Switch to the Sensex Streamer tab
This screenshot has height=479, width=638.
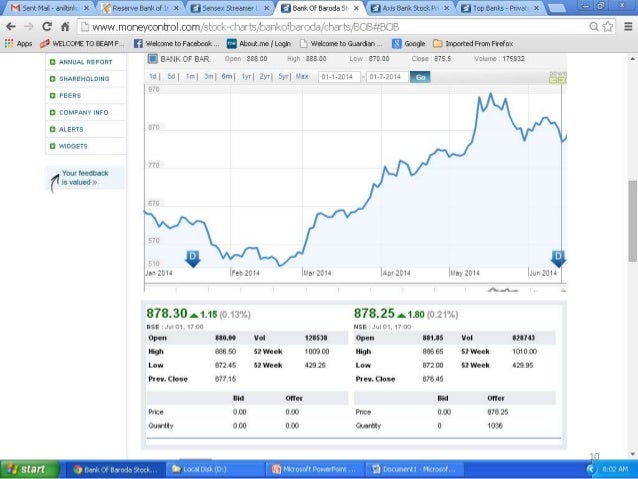click(230, 8)
